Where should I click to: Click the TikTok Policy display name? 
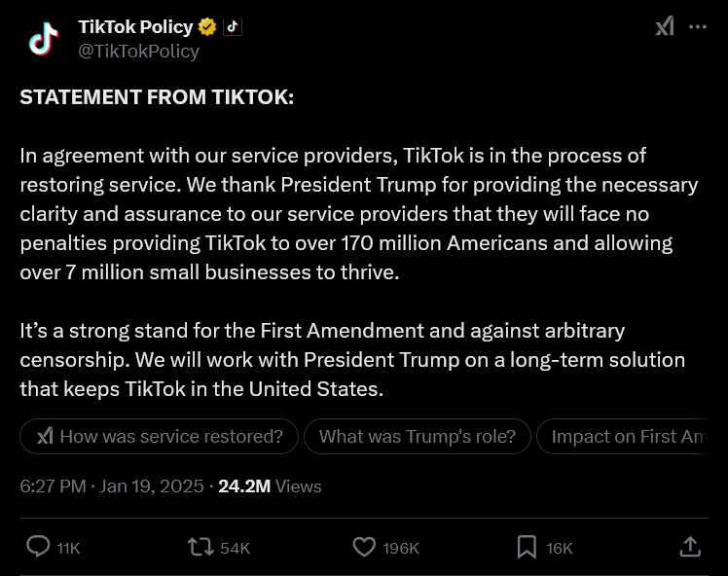(135, 27)
